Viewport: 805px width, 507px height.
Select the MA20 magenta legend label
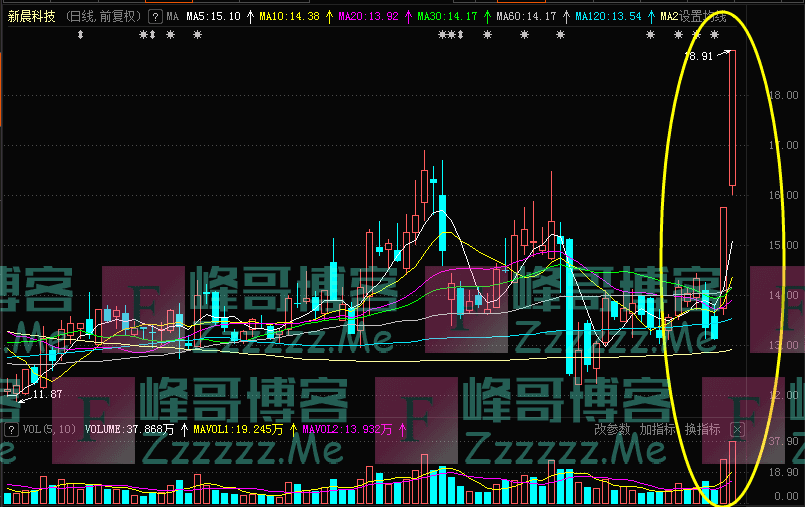coord(368,17)
